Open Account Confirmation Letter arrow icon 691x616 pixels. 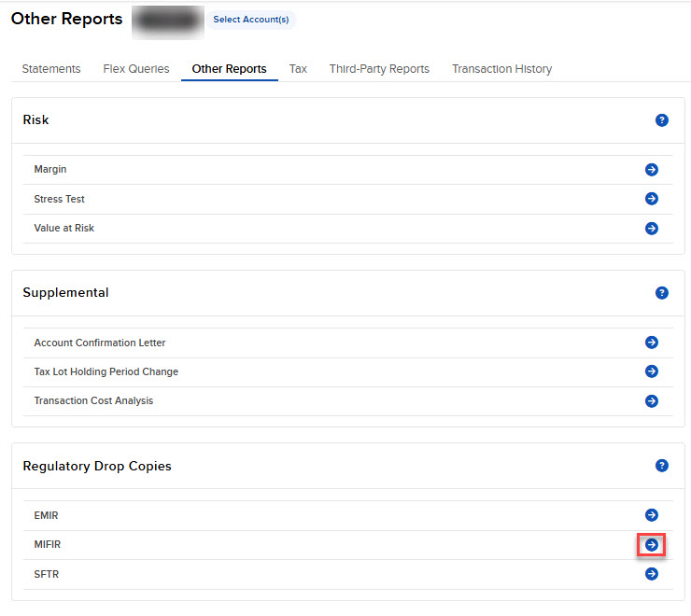click(651, 343)
